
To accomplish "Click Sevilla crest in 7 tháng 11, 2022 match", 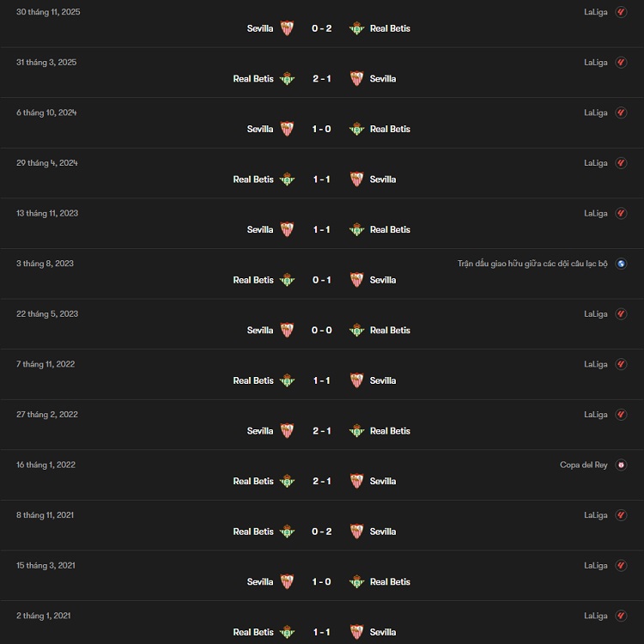I will pyautogui.click(x=356, y=380).
